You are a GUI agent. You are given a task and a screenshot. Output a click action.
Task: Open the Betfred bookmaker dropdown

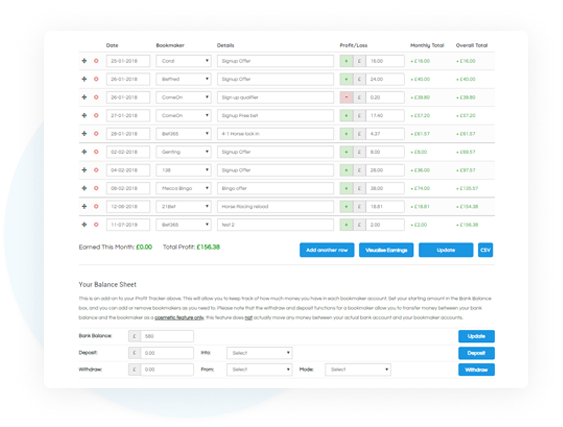(x=183, y=79)
